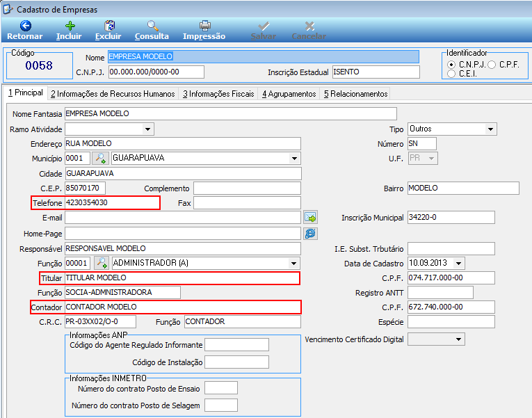This screenshot has width=532, height=418.
Task: Select the C.N.P.J. identifier radio button
Action: [x=451, y=65]
